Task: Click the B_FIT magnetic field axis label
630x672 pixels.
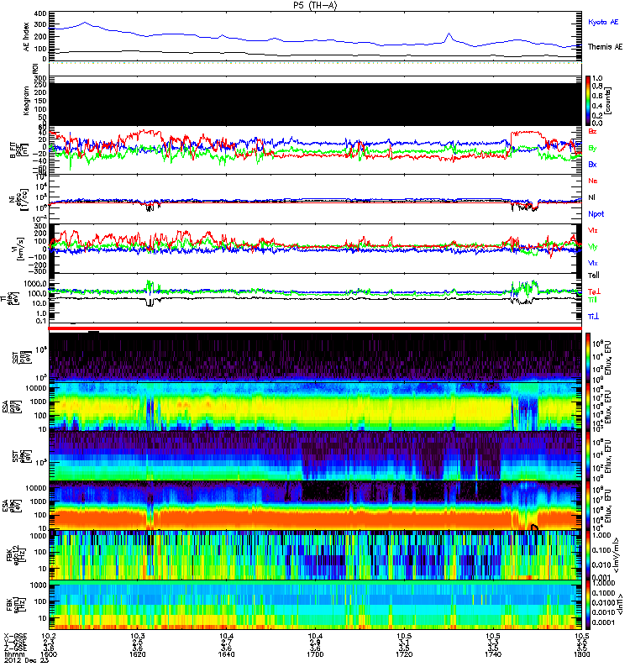Action: [18, 150]
